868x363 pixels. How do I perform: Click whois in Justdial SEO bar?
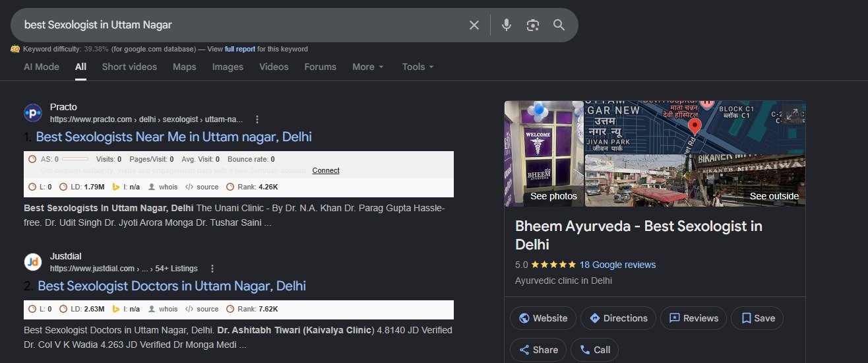click(163, 309)
